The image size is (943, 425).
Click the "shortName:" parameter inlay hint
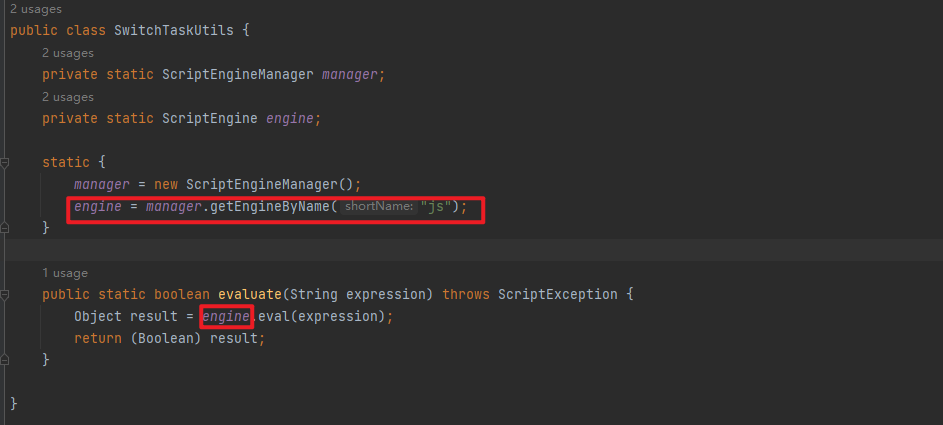(x=378, y=207)
